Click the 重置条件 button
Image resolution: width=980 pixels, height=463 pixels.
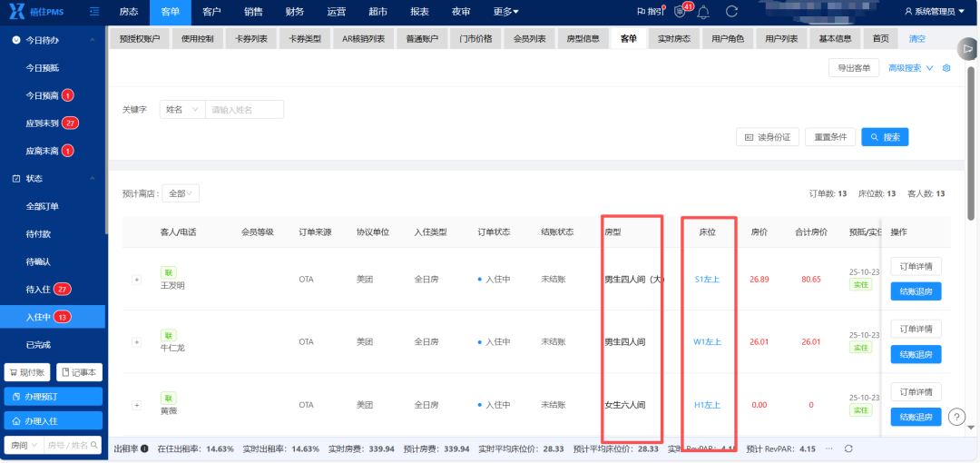[x=830, y=137]
